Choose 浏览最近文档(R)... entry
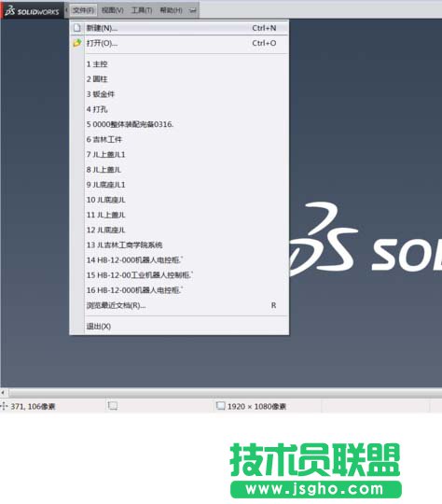The height and width of the screenshot is (504, 442). [x=179, y=305]
